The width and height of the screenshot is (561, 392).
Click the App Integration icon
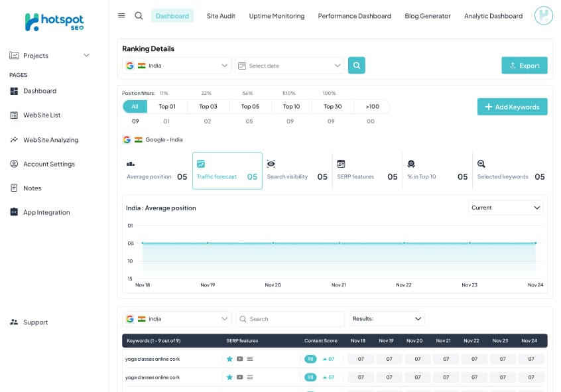[14, 212]
